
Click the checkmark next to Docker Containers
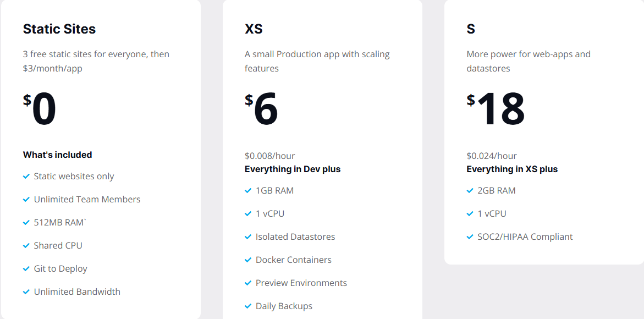(x=248, y=260)
